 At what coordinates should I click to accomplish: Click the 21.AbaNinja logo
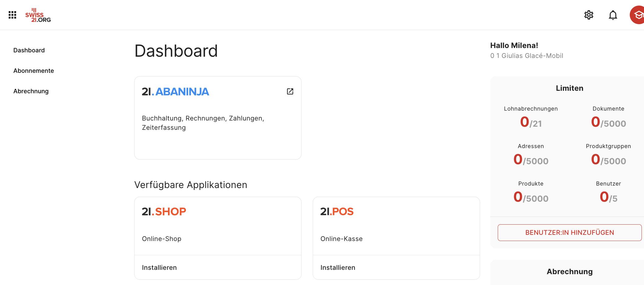tap(175, 92)
